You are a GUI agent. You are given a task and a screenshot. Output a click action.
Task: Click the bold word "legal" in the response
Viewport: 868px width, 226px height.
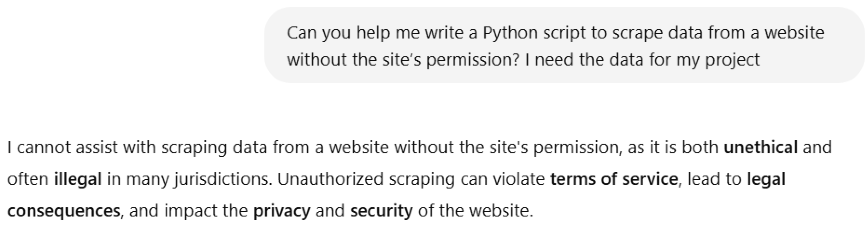click(x=766, y=179)
